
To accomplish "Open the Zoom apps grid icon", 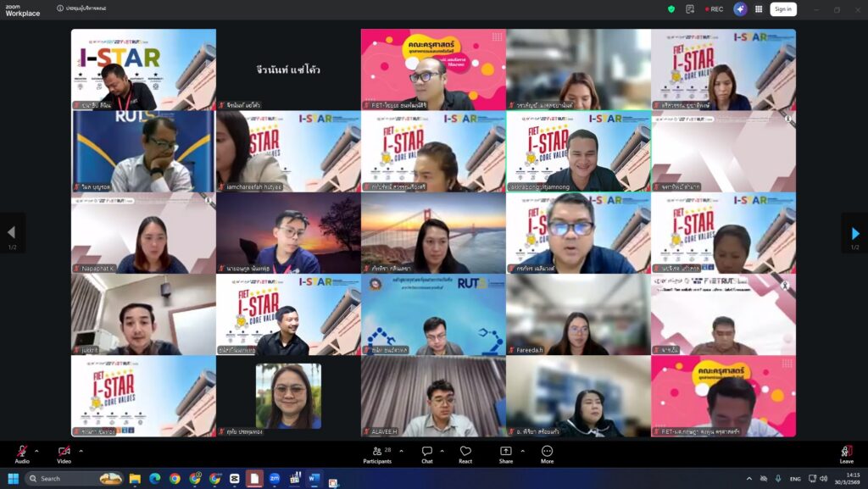I will click(759, 9).
